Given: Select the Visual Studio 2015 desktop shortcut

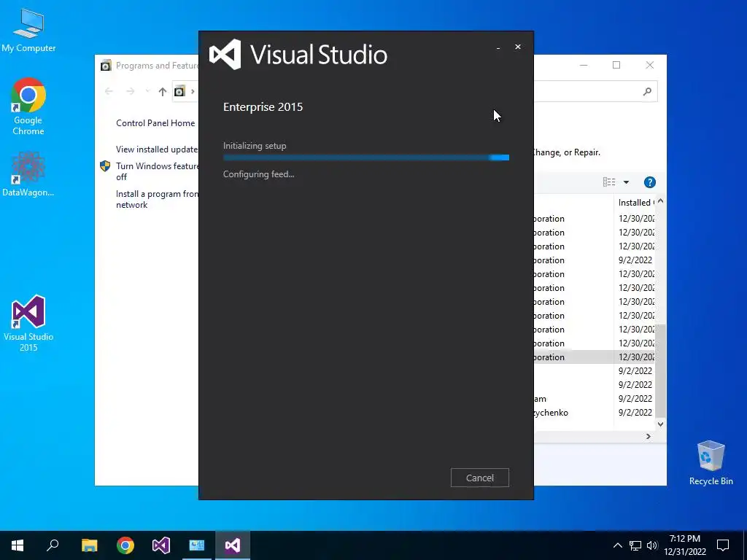Looking at the screenshot, I should (28, 323).
